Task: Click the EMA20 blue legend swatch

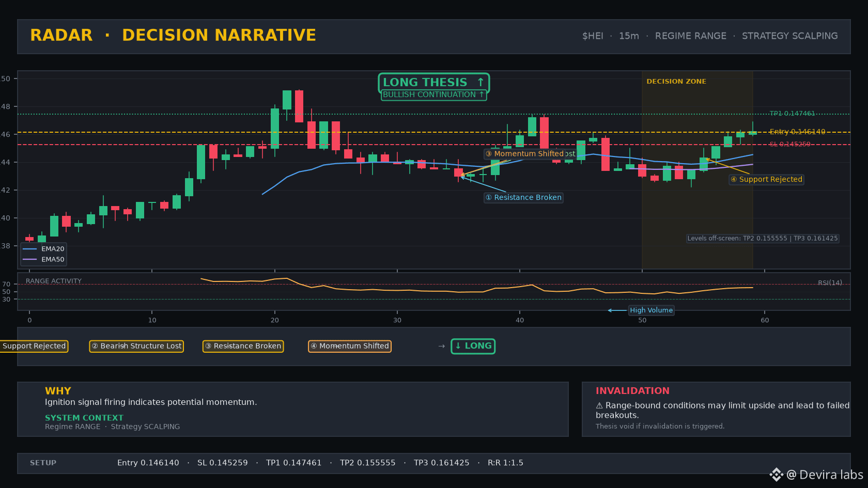Action: 30,249
